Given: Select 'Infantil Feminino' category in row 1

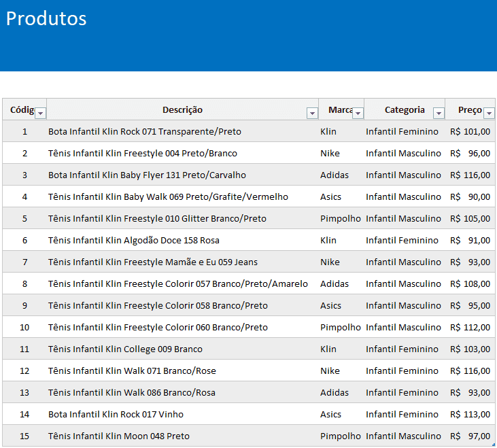Looking at the screenshot, I should (x=405, y=131).
